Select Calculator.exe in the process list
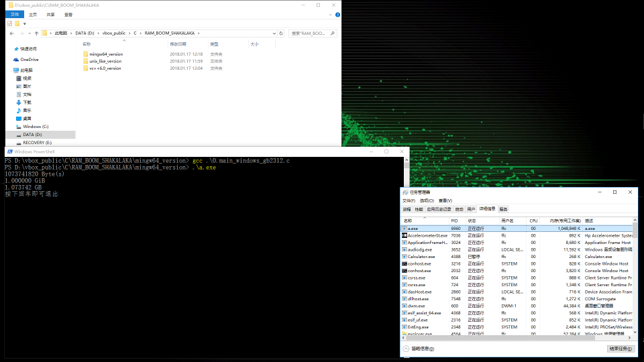 click(421, 257)
